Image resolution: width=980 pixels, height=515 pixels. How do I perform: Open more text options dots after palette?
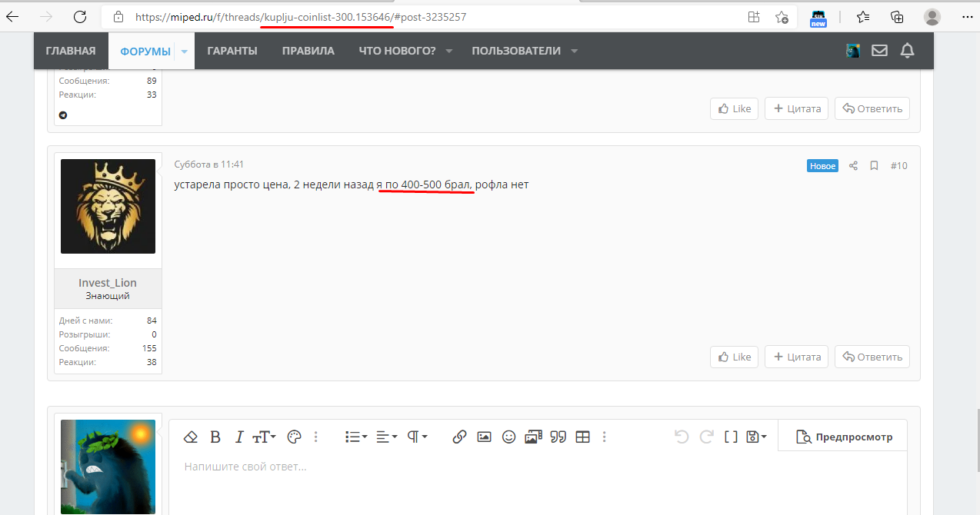(316, 437)
